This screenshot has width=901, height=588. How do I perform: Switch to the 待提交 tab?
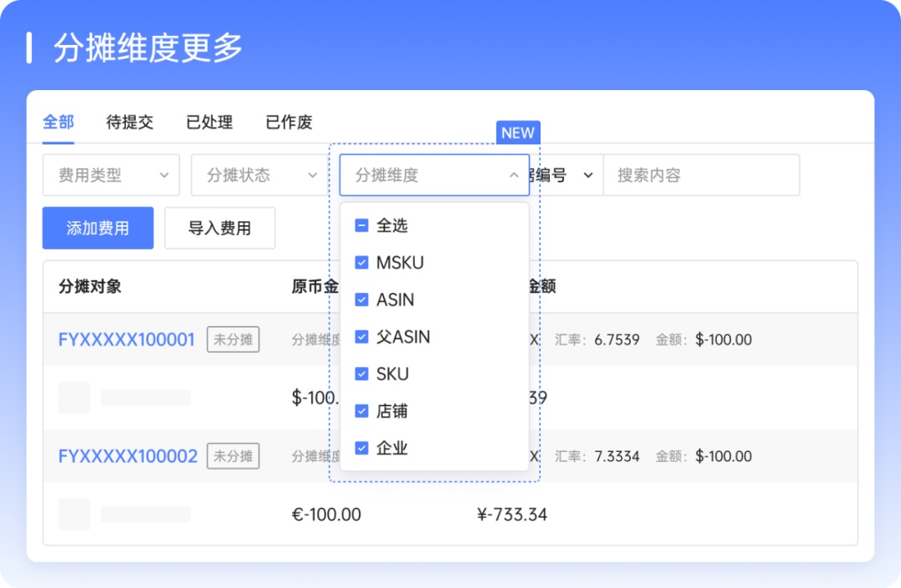coord(130,122)
